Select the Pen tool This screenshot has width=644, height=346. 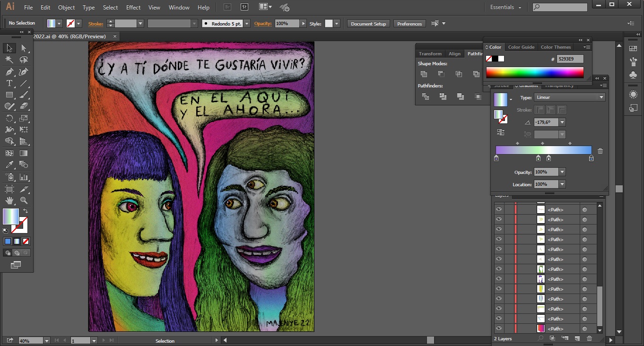pos(9,72)
